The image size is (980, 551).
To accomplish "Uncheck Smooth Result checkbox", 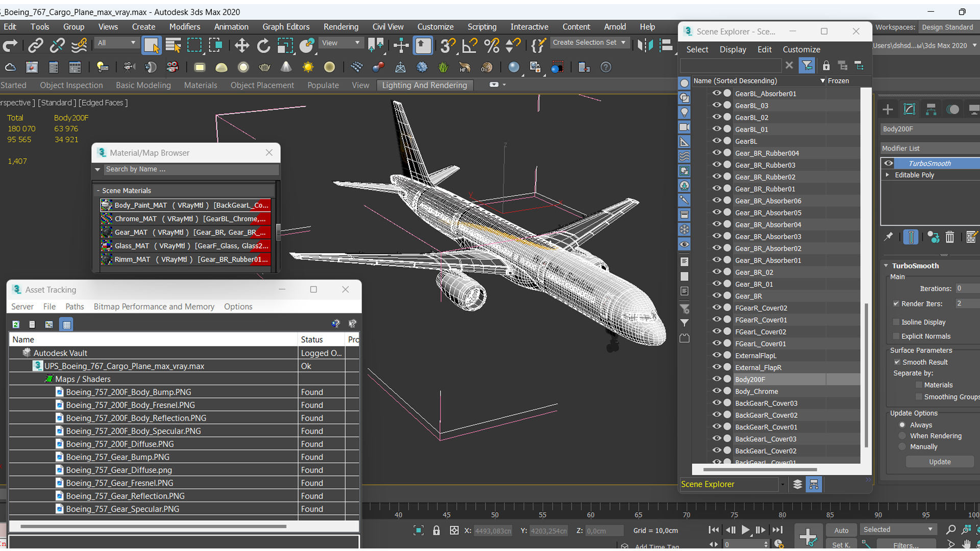I will tap(897, 362).
